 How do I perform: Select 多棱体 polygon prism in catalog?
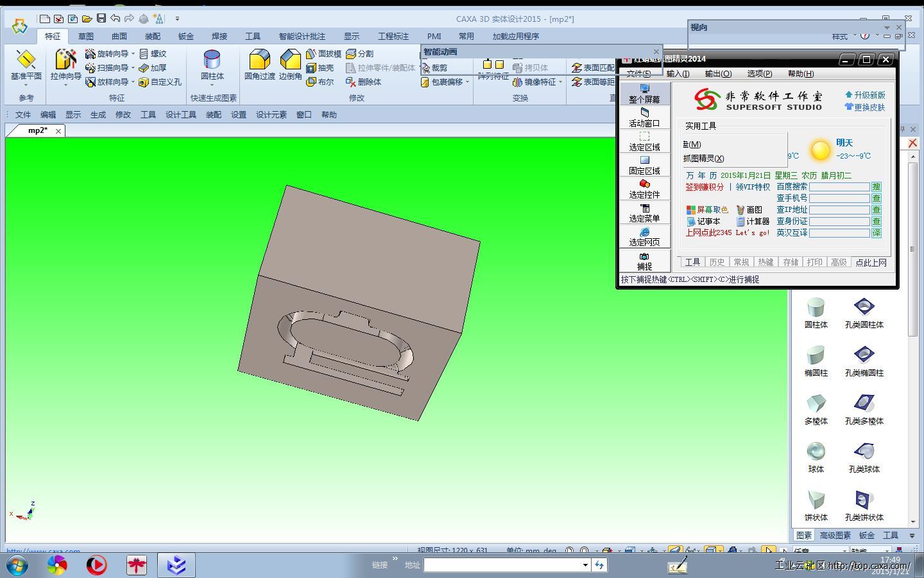pos(816,409)
